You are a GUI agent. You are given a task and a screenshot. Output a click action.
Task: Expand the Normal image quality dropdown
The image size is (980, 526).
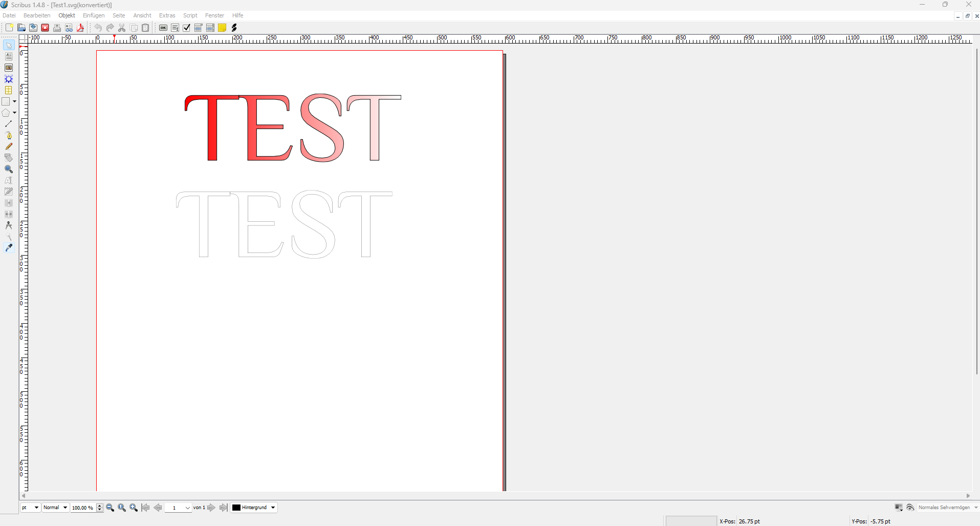(55, 508)
